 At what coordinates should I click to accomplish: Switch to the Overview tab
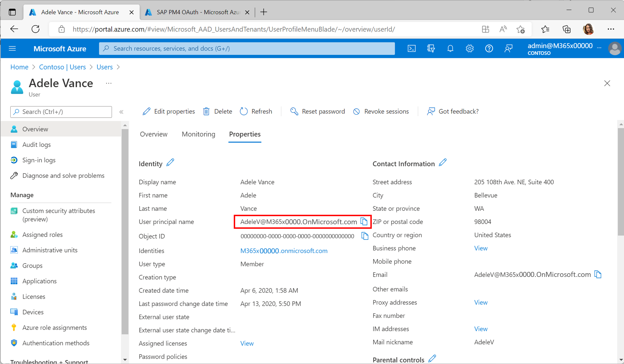[x=153, y=134]
